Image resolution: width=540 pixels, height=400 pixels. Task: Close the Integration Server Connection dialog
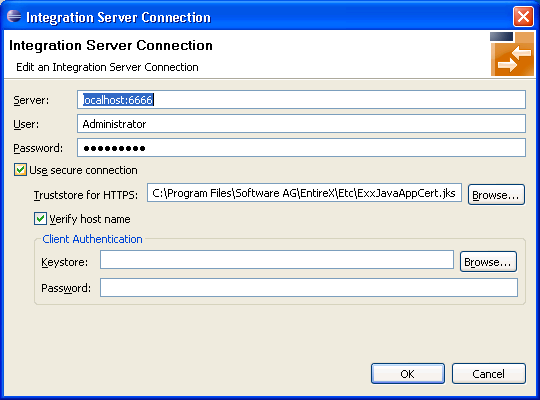click(523, 16)
